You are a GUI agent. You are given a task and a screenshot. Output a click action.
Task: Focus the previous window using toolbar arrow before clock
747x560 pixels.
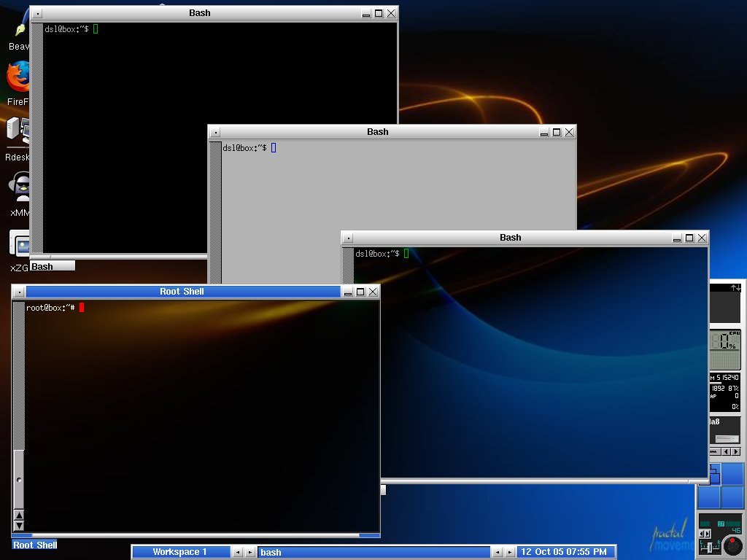click(498, 553)
